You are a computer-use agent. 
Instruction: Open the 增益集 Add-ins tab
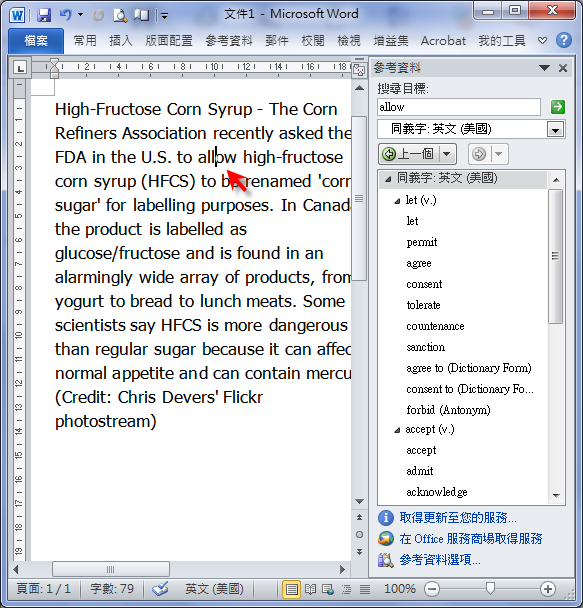[390, 40]
